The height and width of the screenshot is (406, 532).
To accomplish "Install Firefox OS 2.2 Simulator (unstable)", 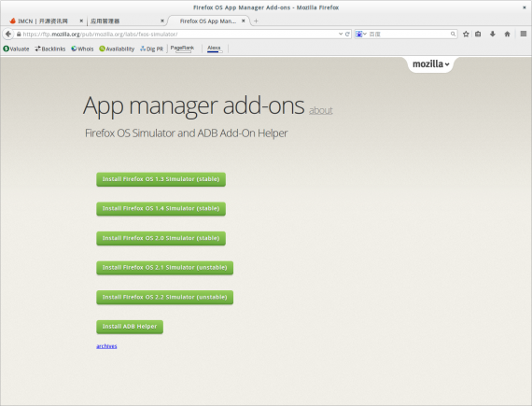I will pyautogui.click(x=164, y=297).
